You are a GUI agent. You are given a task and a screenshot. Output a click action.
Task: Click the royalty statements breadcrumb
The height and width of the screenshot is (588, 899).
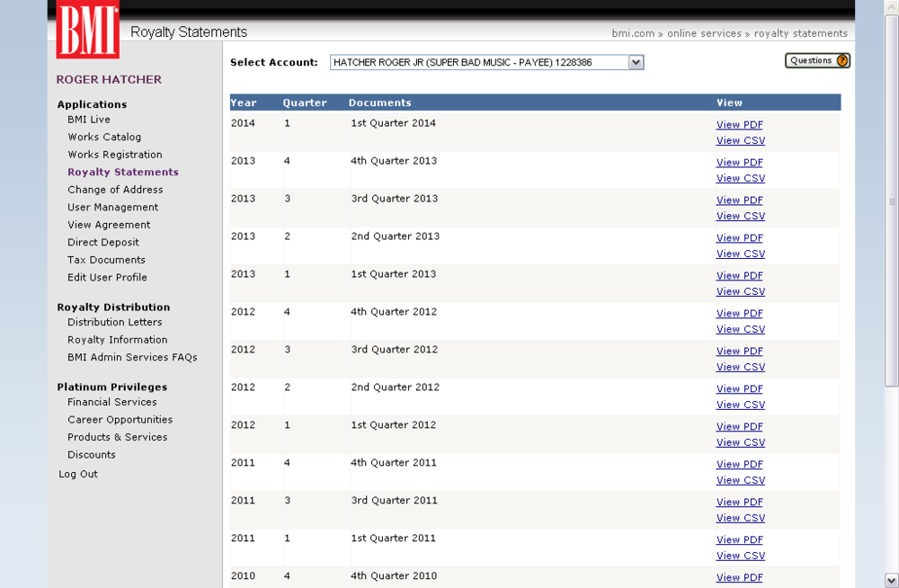pyautogui.click(x=800, y=33)
